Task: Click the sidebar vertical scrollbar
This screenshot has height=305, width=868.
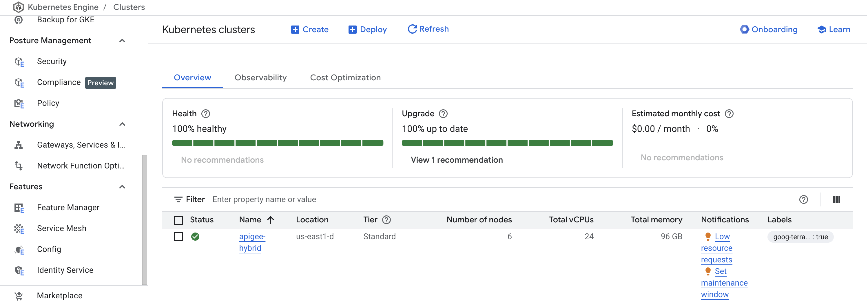Action: 145,220
